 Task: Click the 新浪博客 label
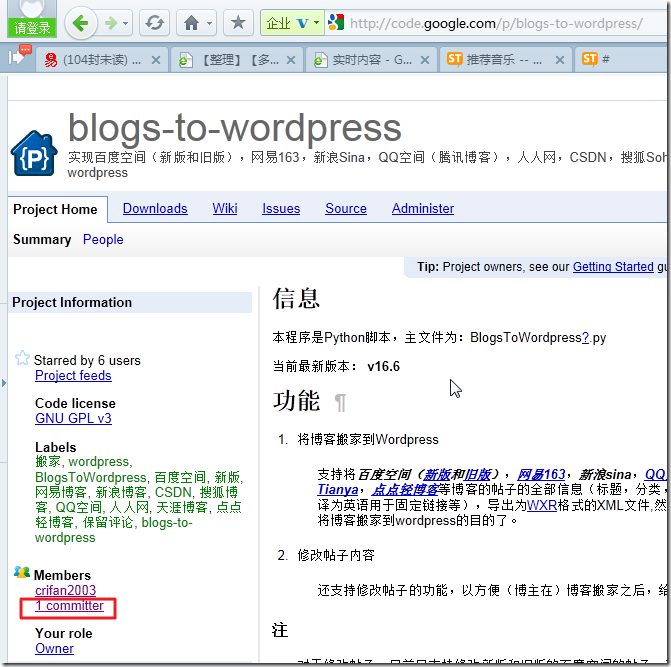coord(121,492)
